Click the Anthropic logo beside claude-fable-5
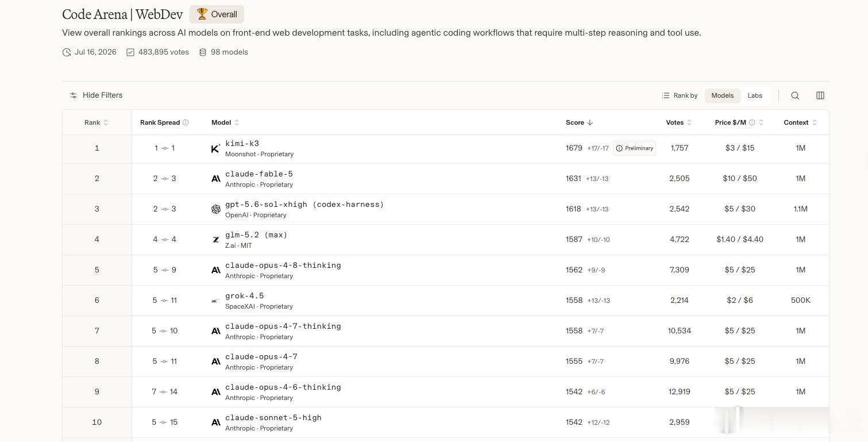 (216, 179)
